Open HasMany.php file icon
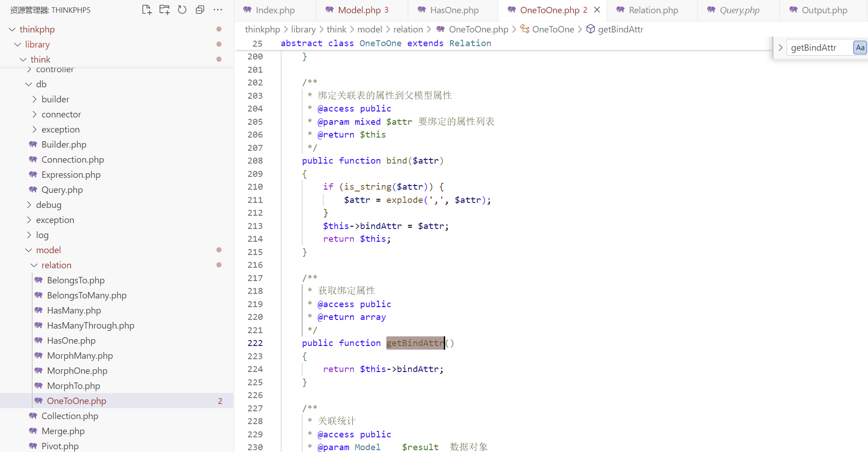Image resolution: width=868 pixels, height=452 pixels. (38, 310)
